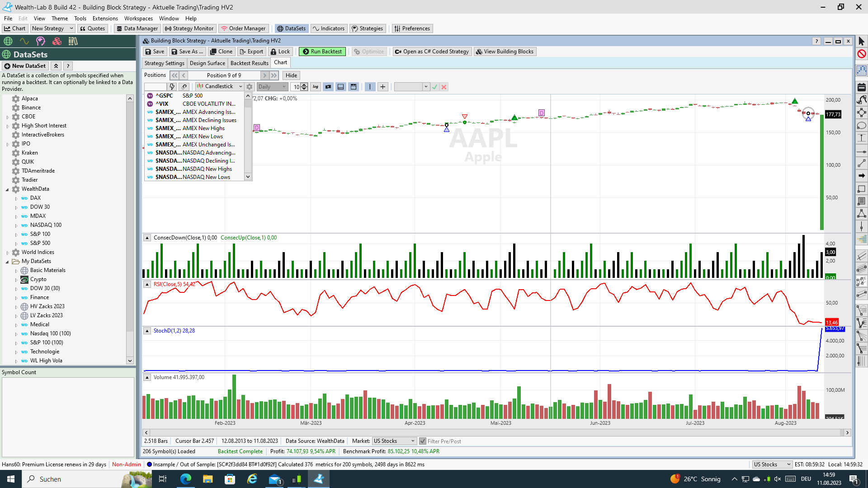This screenshot has width=868, height=488.
Task: Collapse the WealthData tree node
Action: pyautogui.click(x=8, y=189)
